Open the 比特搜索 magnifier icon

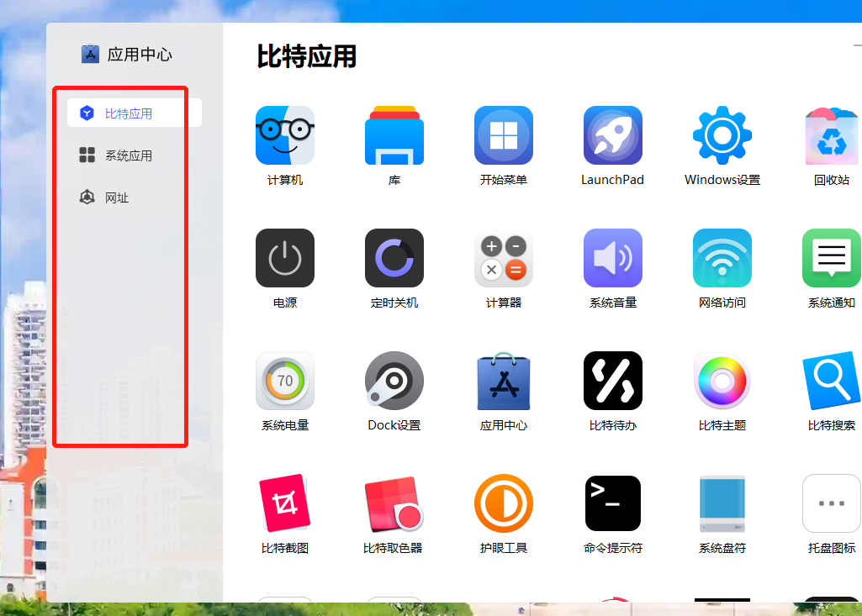click(x=832, y=381)
